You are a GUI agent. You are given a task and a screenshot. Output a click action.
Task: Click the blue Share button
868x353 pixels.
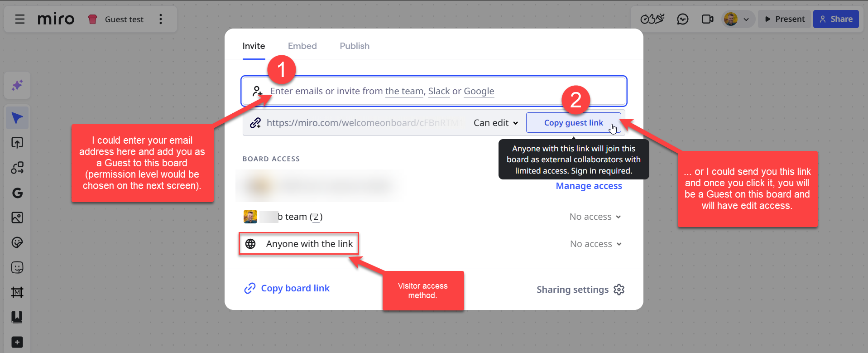point(836,19)
